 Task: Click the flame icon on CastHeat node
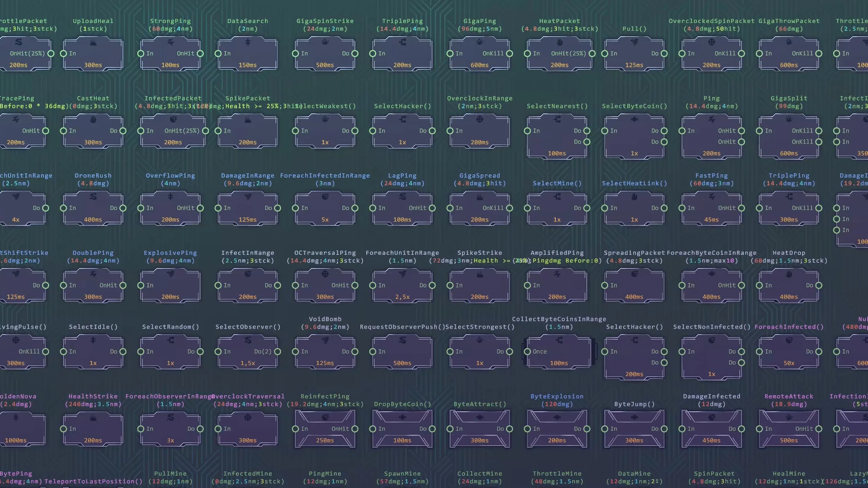(93, 120)
